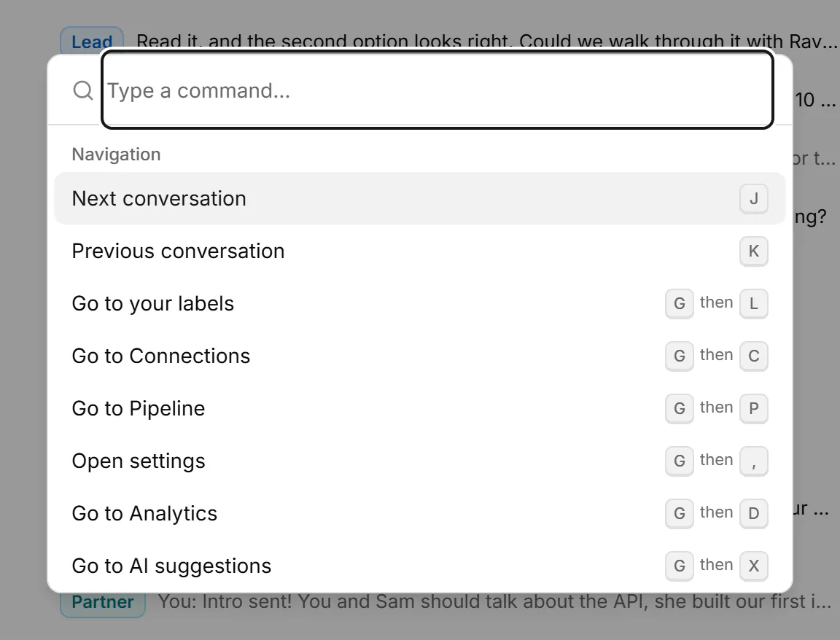Click the J shortcut key badge
Viewport: 840px width, 640px height.
tap(754, 199)
